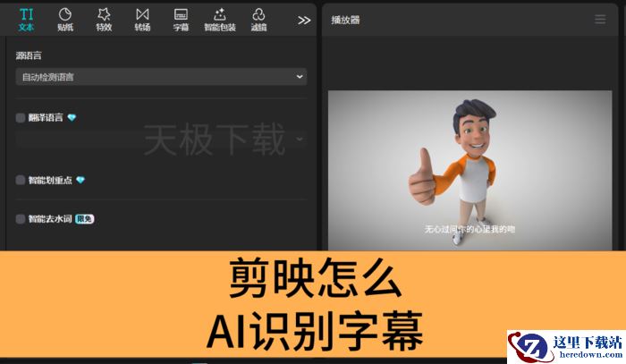Open the 自动检测语言 source language dropdown

coord(161,77)
